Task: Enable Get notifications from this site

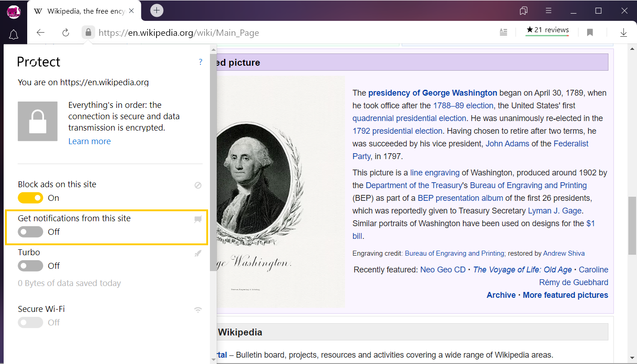Action: pyautogui.click(x=30, y=232)
